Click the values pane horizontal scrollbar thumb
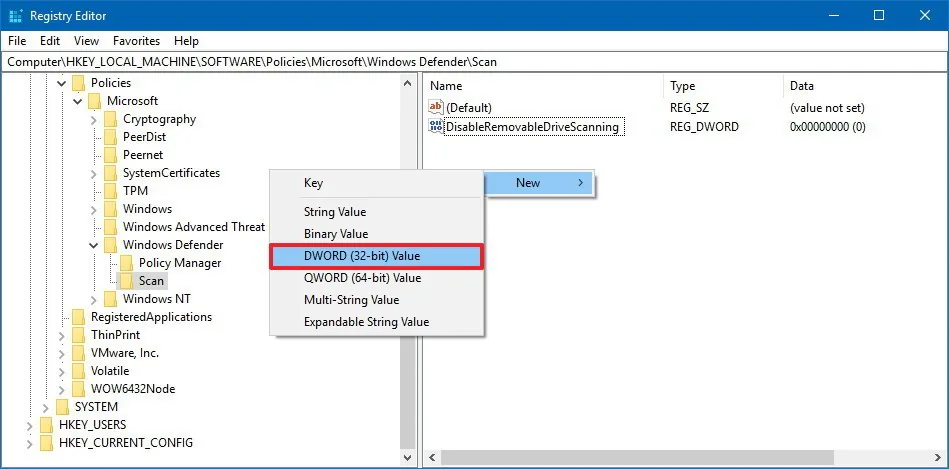Image resolution: width=949 pixels, height=469 pixels. pos(637,458)
